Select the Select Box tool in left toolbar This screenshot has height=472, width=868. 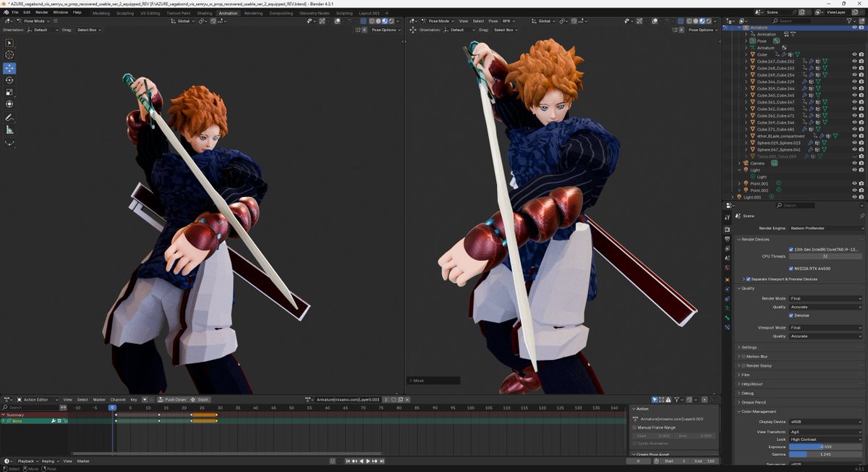coord(9,43)
